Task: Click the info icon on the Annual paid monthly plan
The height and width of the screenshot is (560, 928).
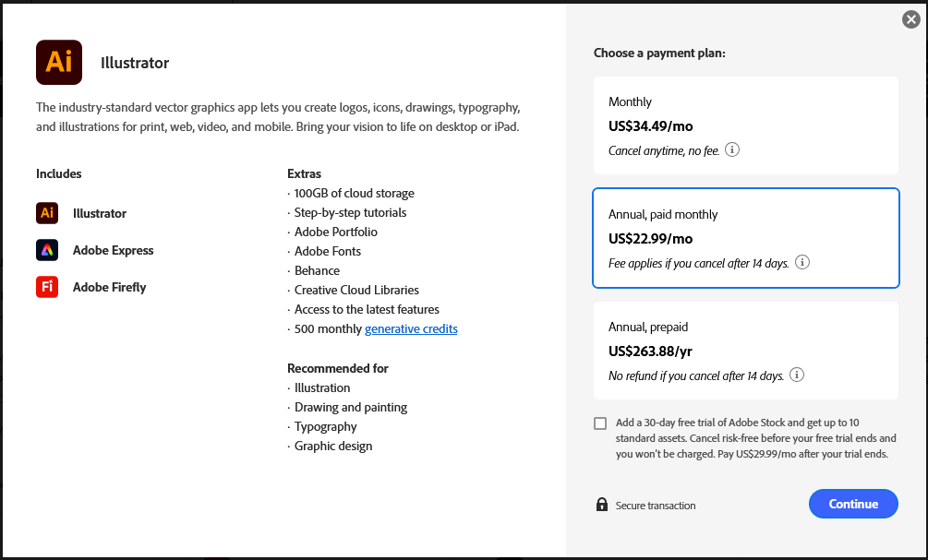Action: coord(802,262)
